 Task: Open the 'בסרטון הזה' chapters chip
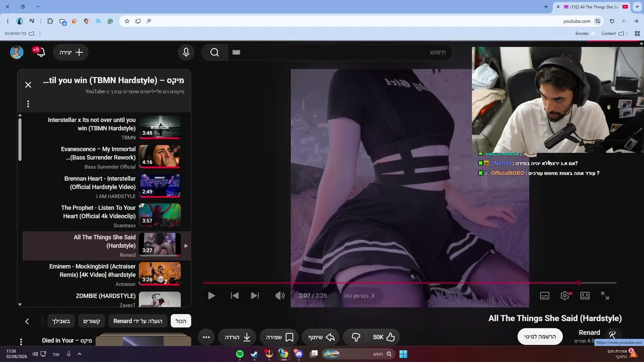pyautogui.click(x=359, y=296)
